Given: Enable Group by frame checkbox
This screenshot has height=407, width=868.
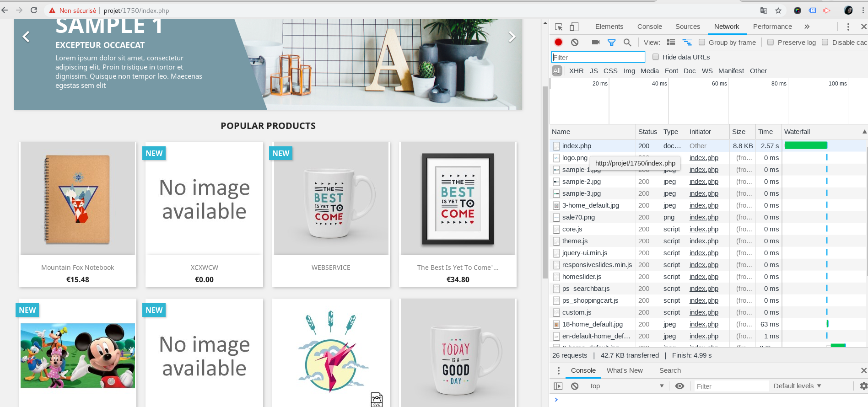Looking at the screenshot, I should pyautogui.click(x=702, y=42).
